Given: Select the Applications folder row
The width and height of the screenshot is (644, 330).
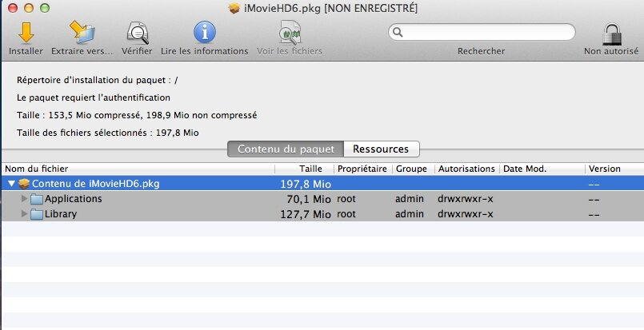Looking at the screenshot, I should [x=323, y=199].
